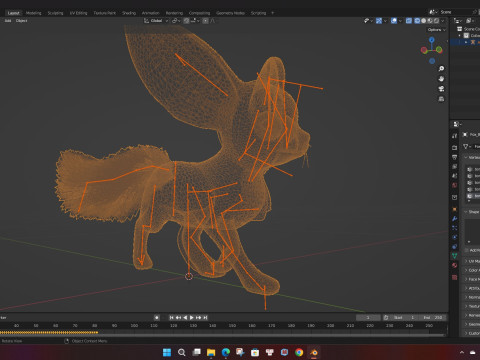Click the End frame field
Screen dimensions: 480x360
point(433,318)
